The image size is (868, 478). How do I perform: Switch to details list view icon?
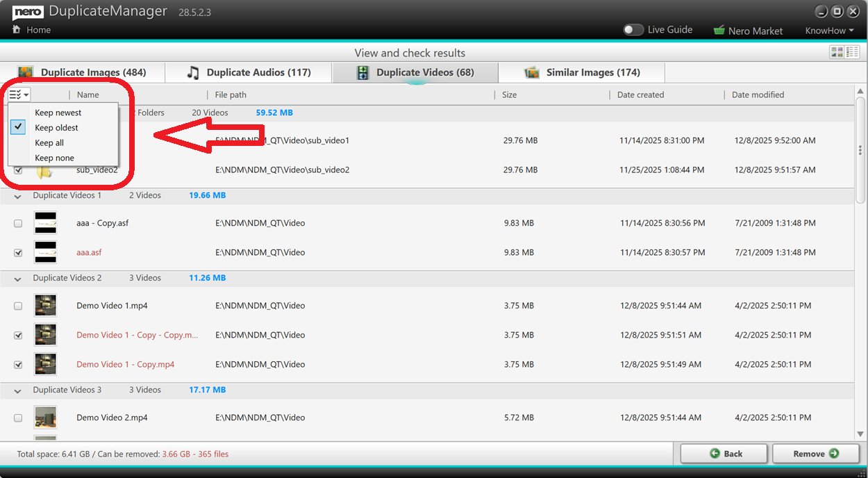852,52
